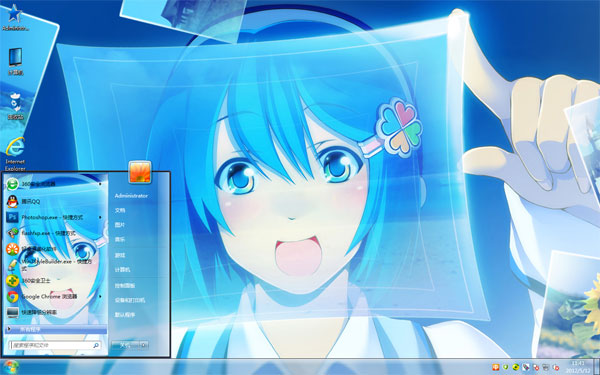Open the 快速降低分辨率 monitor entry
The image size is (600, 375).
(x=55, y=312)
